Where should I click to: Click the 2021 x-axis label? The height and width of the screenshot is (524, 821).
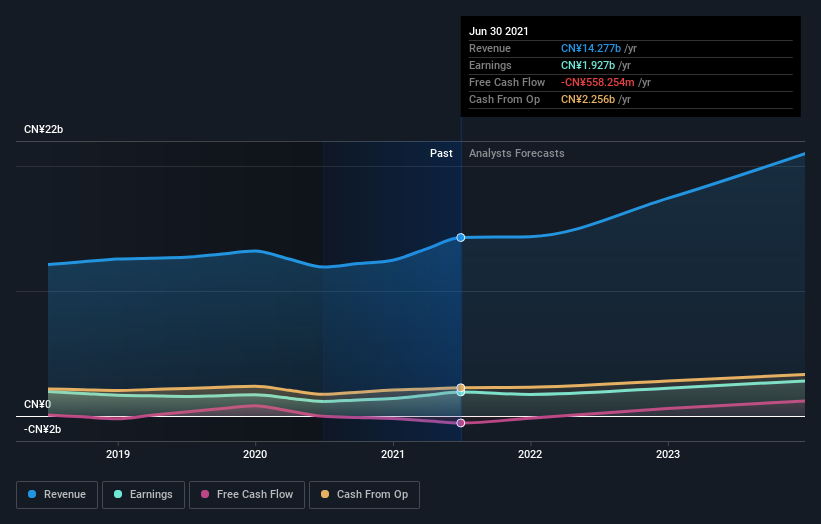pyautogui.click(x=393, y=454)
